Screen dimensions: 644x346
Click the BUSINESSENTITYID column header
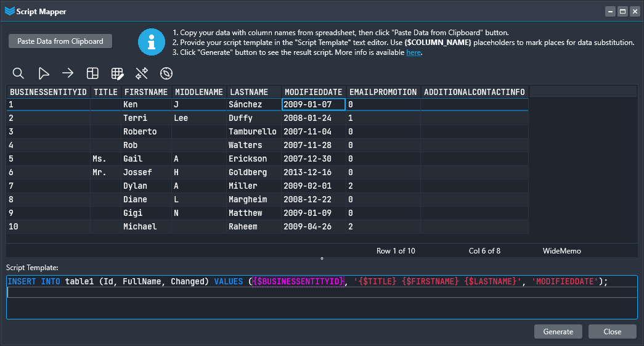pyautogui.click(x=49, y=92)
